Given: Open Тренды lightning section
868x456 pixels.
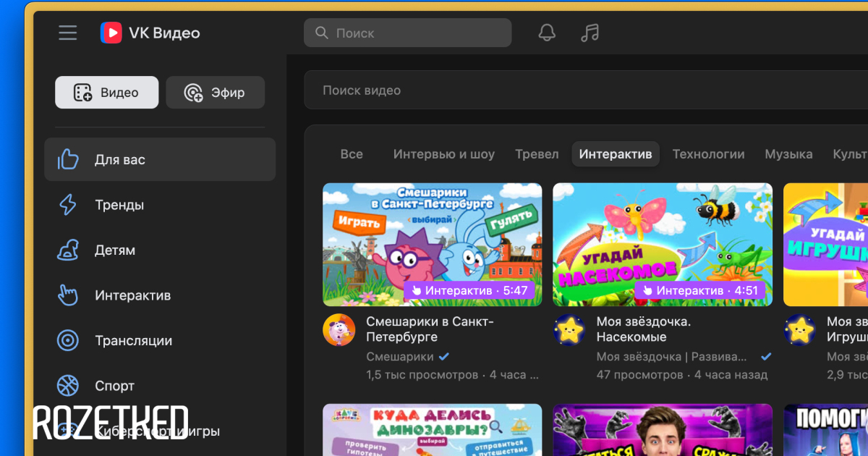Looking at the screenshot, I should click(119, 205).
